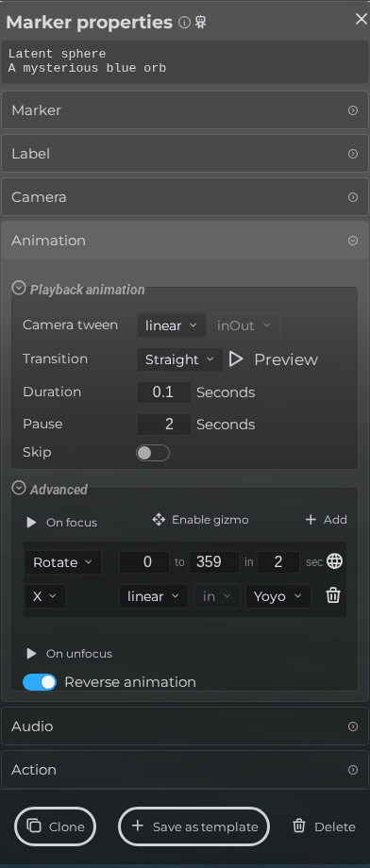The height and width of the screenshot is (868, 370).
Task: Open the Camera section
Action: coord(185,197)
